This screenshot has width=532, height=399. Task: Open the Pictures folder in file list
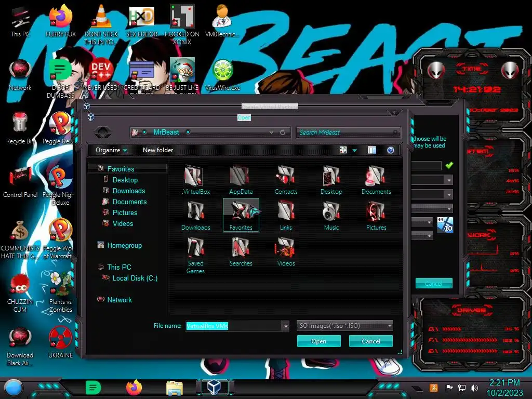tap(376, 216)
